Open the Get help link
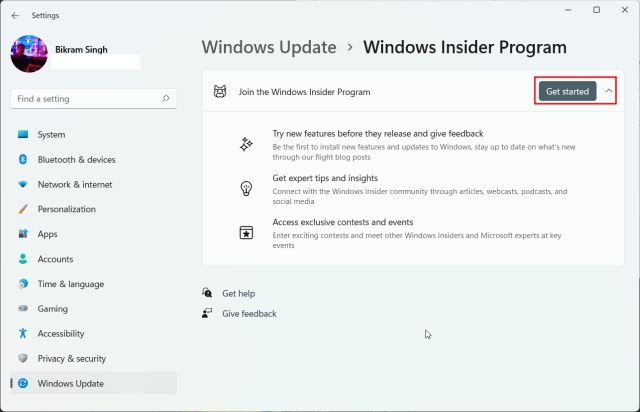This screenshot has width=640, height=412. tap(239, 294)
